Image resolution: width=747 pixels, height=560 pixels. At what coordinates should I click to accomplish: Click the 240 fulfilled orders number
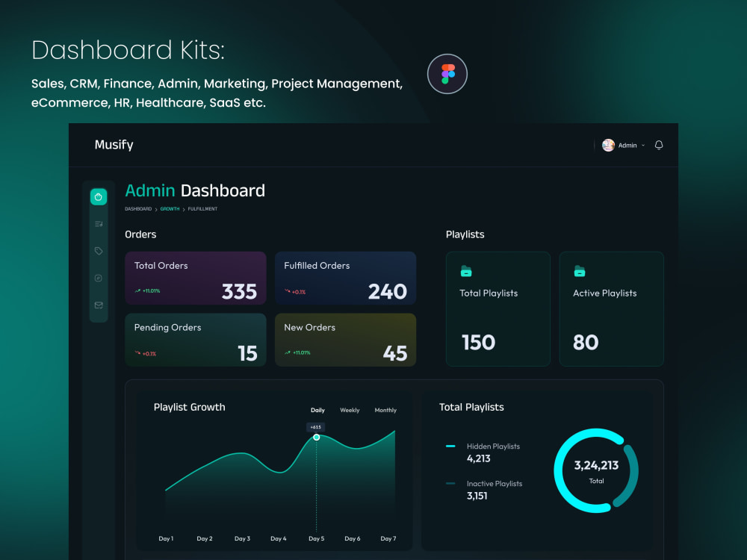coord(387,292)
